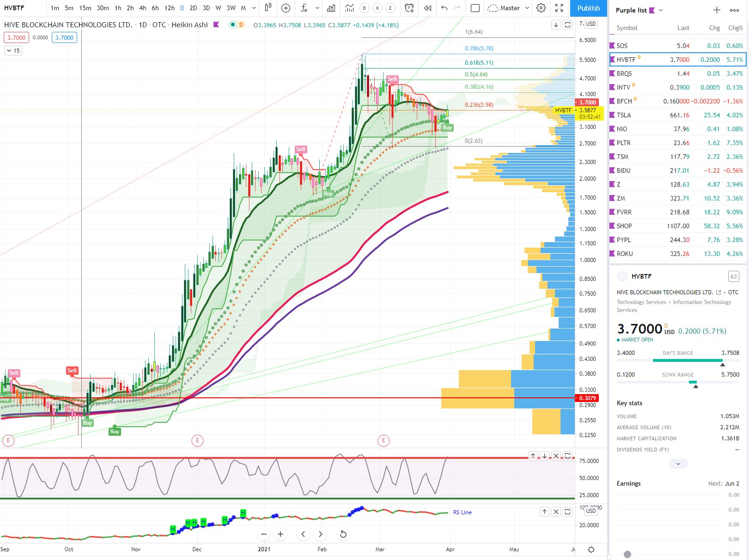Click the Z template quick button
This screenshot has height=560, width=749.
coord(390,8)
